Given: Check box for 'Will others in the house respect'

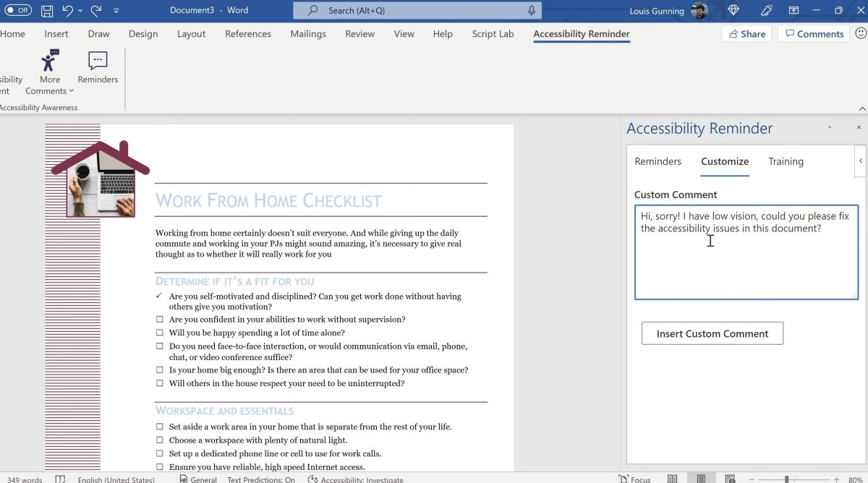Looking at the screenshot, I should point(160,384).
